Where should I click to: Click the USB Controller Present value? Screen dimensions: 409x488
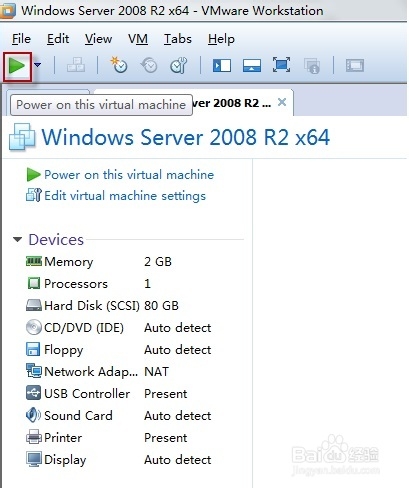(166, 394)
